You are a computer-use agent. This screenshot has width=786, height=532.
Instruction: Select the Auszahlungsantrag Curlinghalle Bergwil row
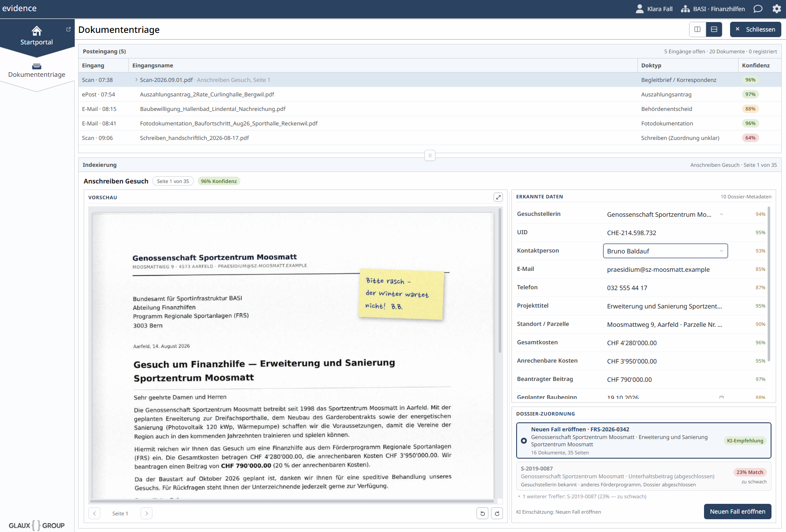(430, 94)
